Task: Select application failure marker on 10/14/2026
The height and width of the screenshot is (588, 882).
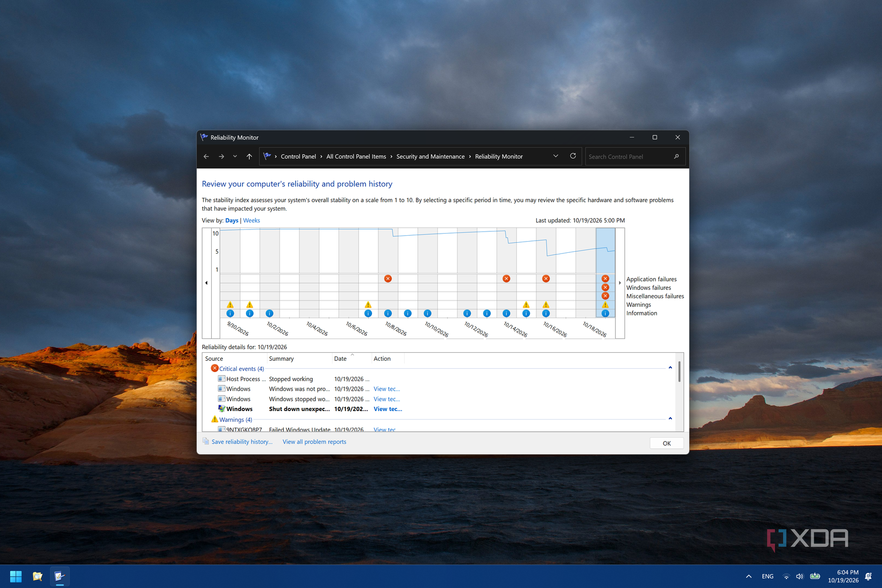Action: (506, 278)
